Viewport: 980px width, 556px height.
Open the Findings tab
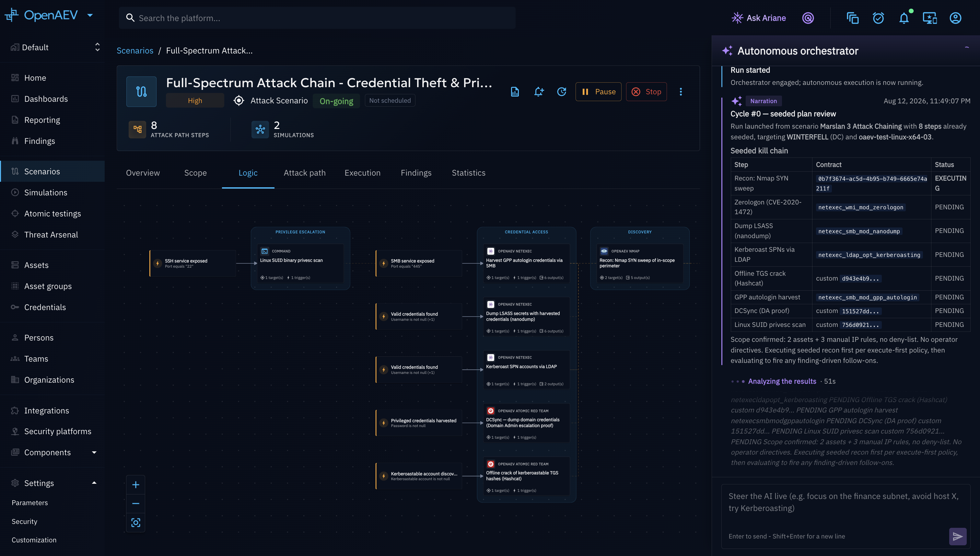416,173
